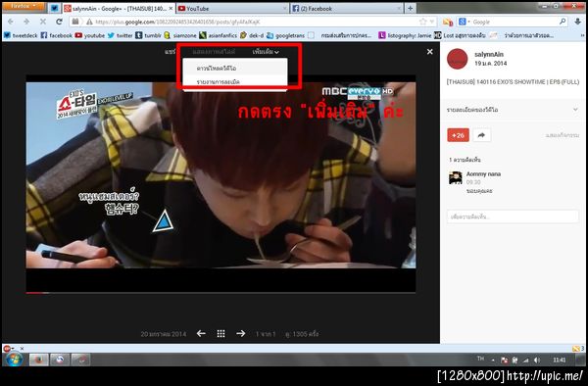Open the dek-d bookmark

(252, 35)
